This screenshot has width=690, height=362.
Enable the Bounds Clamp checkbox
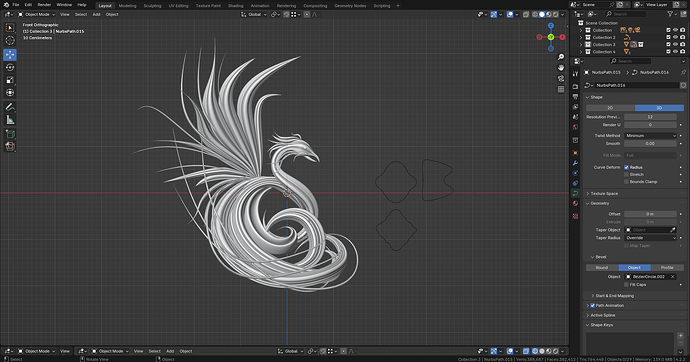(x=626, y=181)
